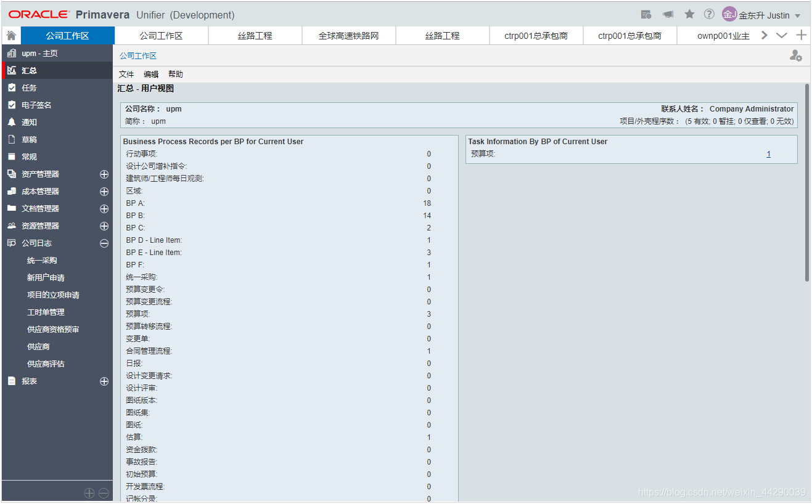Click the 通知 bell icon
The height and width of the screenshot is (504, 812).
12,123
